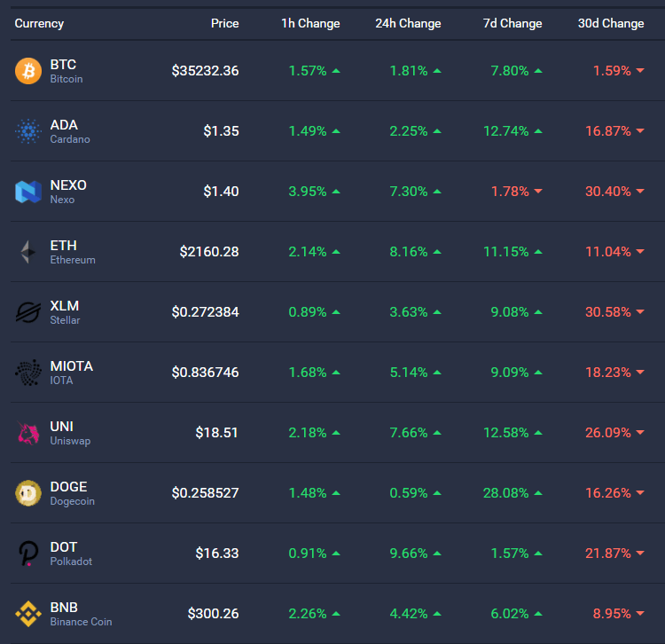
Task: Click the Uniswap name label
Action: tap(70, 441)
